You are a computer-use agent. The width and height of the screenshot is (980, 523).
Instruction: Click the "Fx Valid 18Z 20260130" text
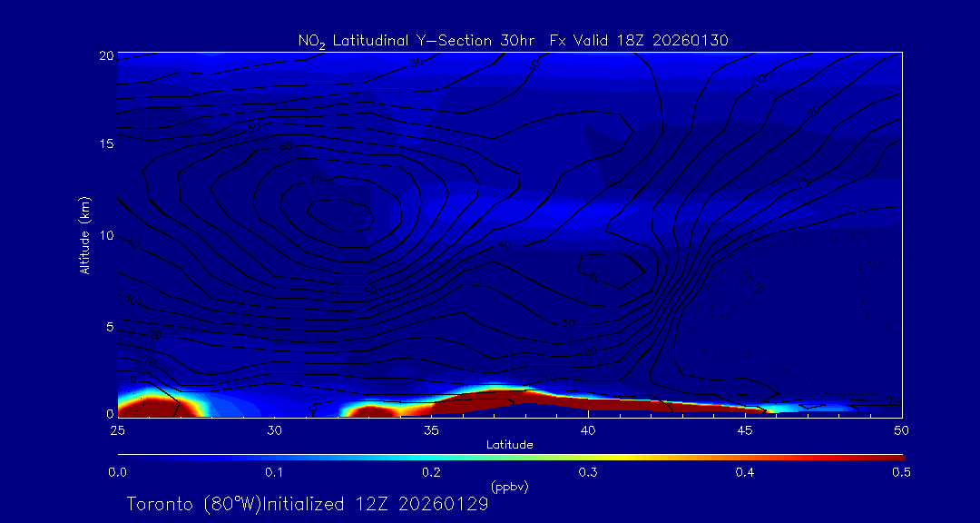639,40
